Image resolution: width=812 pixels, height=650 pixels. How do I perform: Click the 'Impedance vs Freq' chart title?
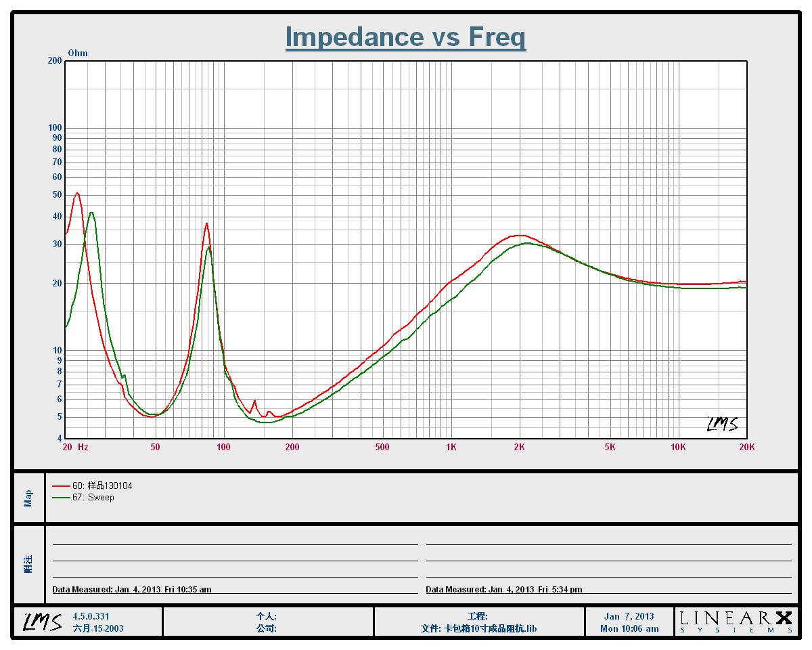[x=405, y=37]
